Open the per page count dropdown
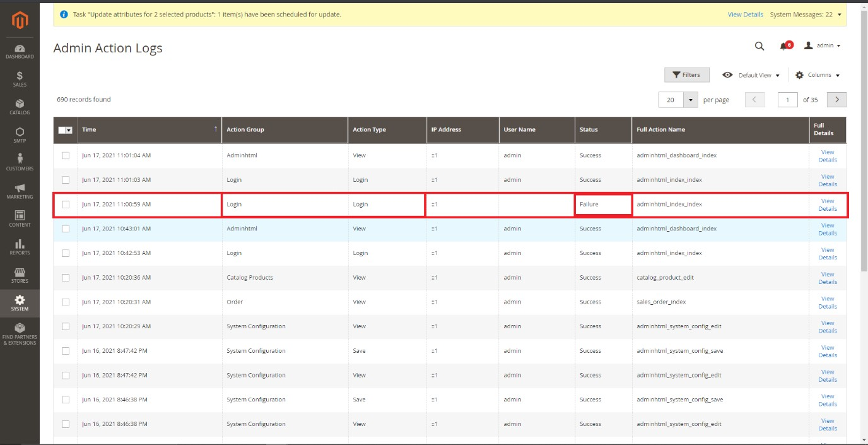Screen dimensions: 868x445 click(x=691, y=100)
